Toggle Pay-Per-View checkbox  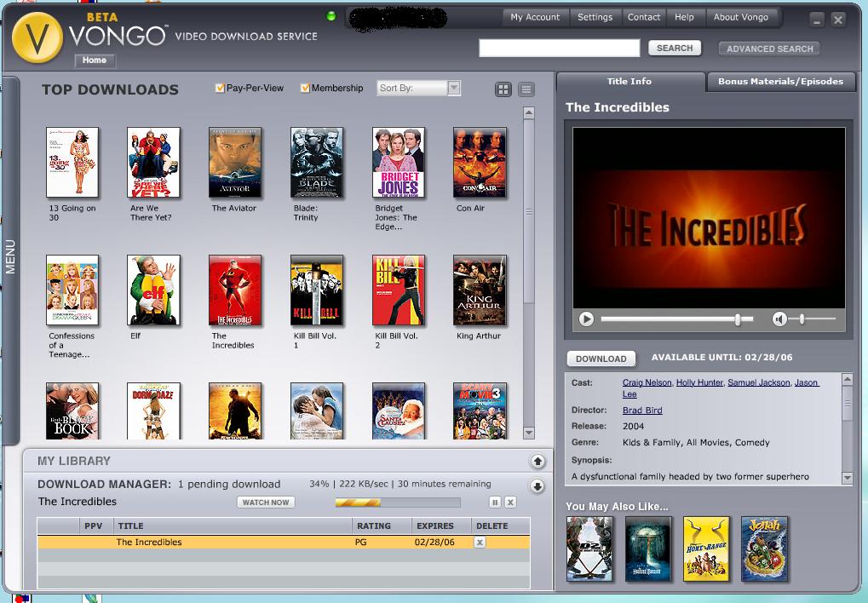220,88
